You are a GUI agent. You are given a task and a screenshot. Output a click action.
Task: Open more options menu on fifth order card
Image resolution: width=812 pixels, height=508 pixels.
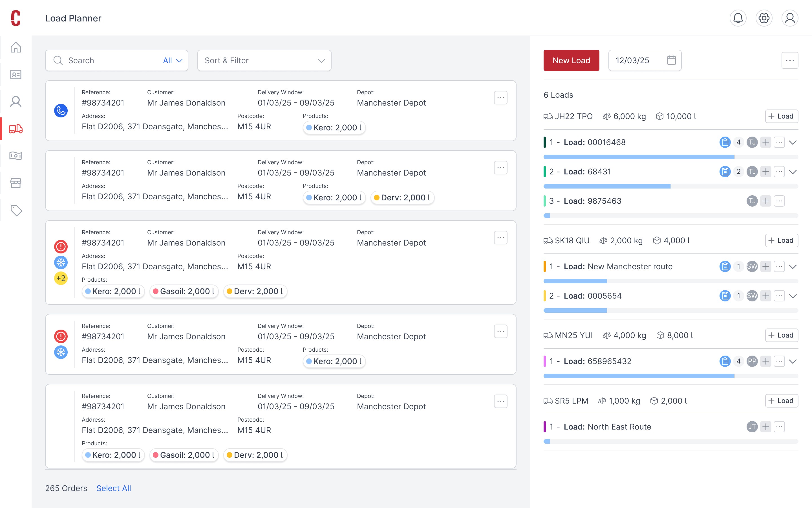click(x=500, y=401)
